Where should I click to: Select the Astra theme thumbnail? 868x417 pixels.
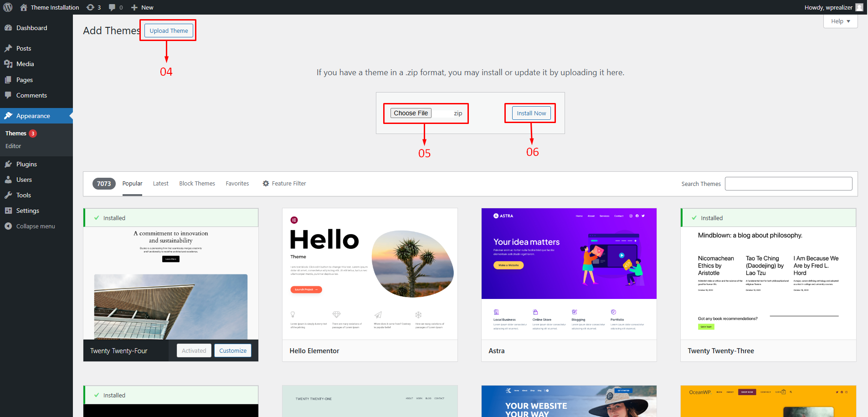[x=569, y=273]
